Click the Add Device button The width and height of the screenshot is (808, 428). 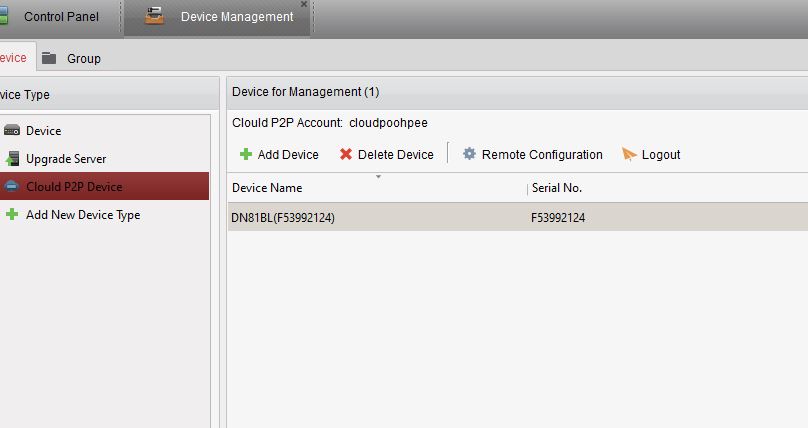(x=279, y=155)
